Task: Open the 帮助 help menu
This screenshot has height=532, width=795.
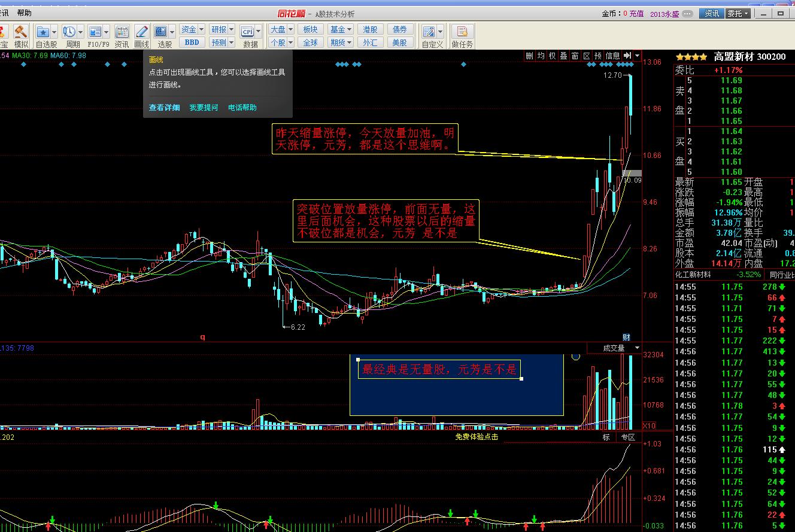Action: click(x=25, y=13)
